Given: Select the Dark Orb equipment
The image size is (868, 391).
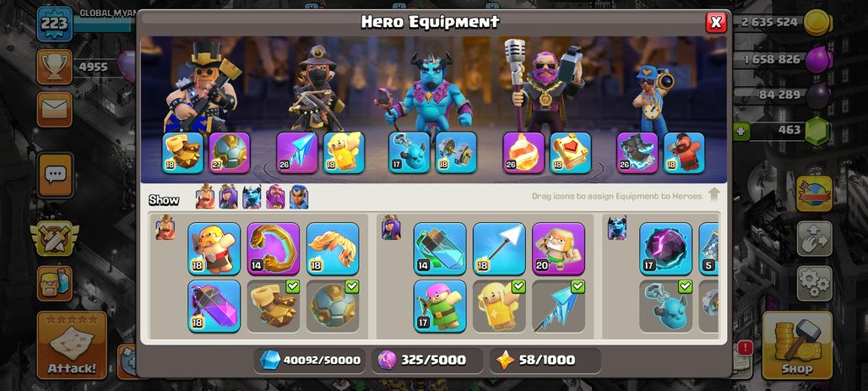Looking at the screenshot, I should pos(665,248).
